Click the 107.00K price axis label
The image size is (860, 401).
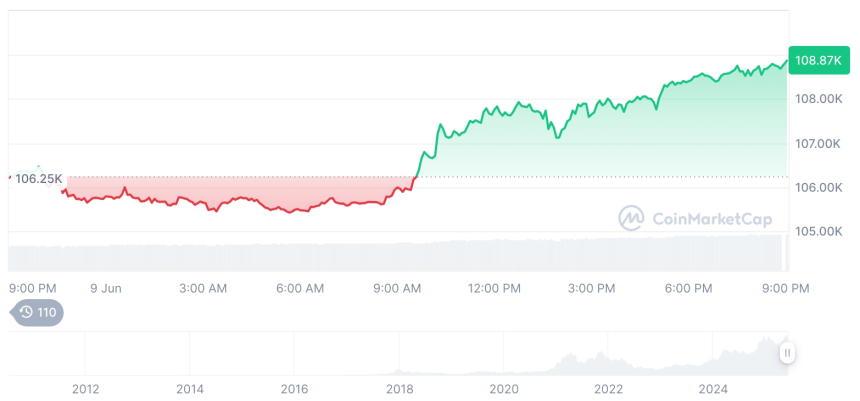click(818, 143)
